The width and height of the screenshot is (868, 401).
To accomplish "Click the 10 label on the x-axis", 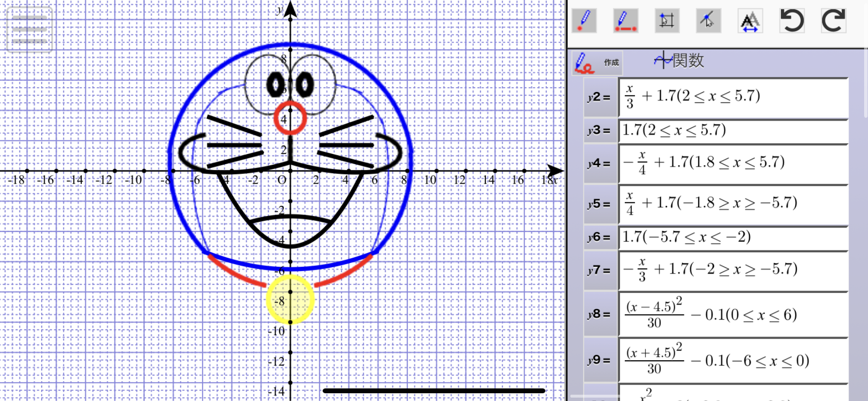I will 430,180.
